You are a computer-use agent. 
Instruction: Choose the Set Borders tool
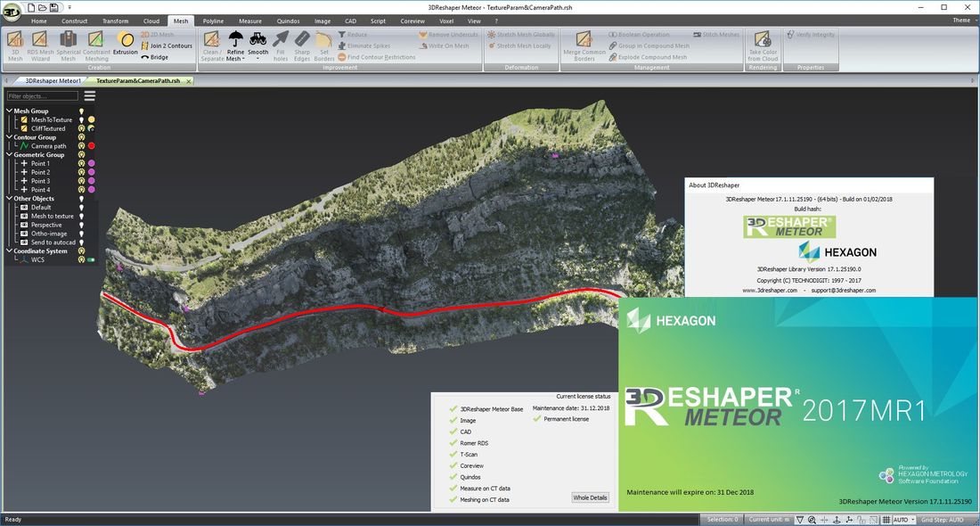click(323, 45)
